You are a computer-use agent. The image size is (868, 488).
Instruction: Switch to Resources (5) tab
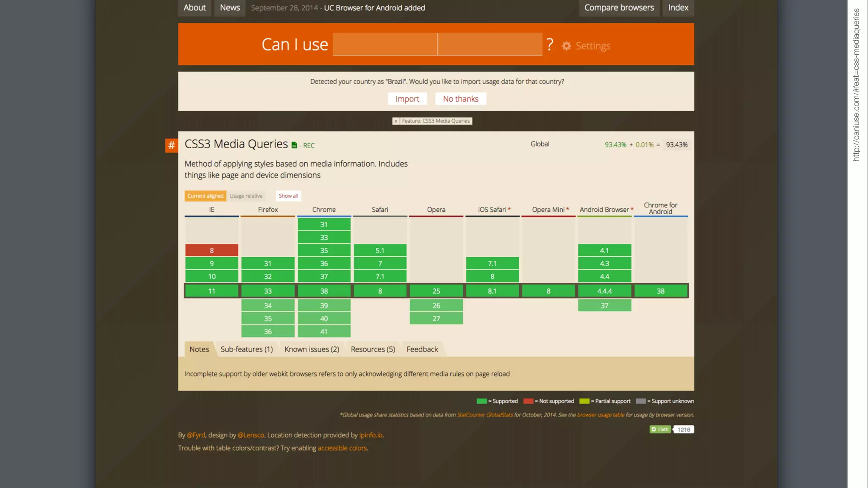[x=373, y=349]
